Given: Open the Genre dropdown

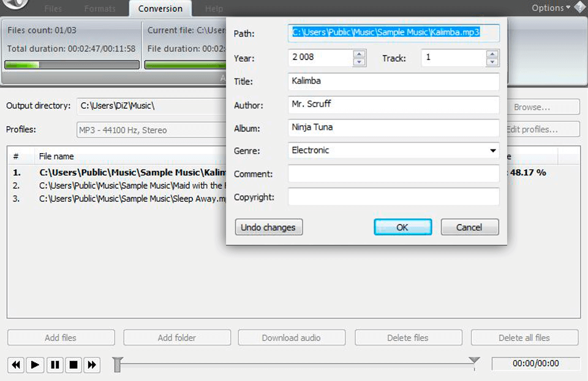Looking at the screenshot, I should pos(492,151).
